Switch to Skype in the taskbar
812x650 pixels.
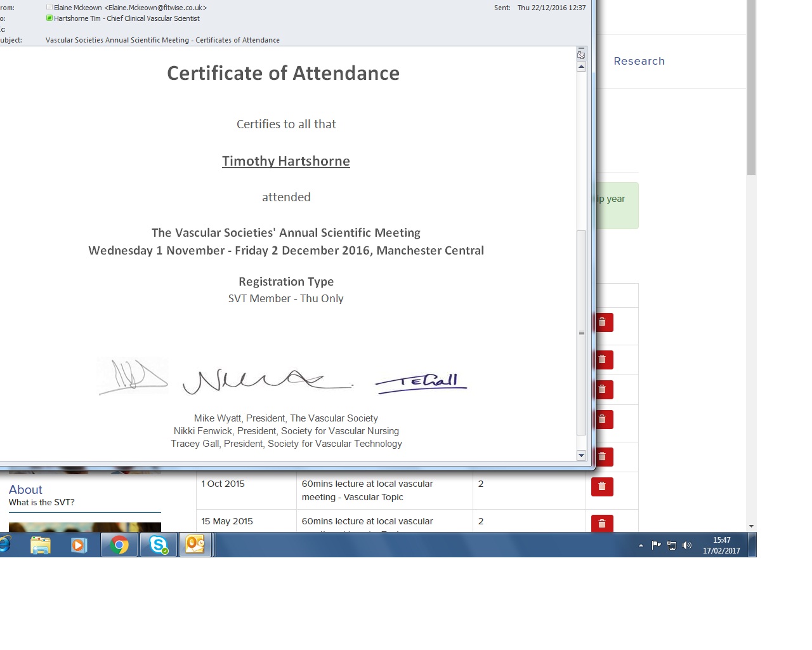(x=158, y=545)
